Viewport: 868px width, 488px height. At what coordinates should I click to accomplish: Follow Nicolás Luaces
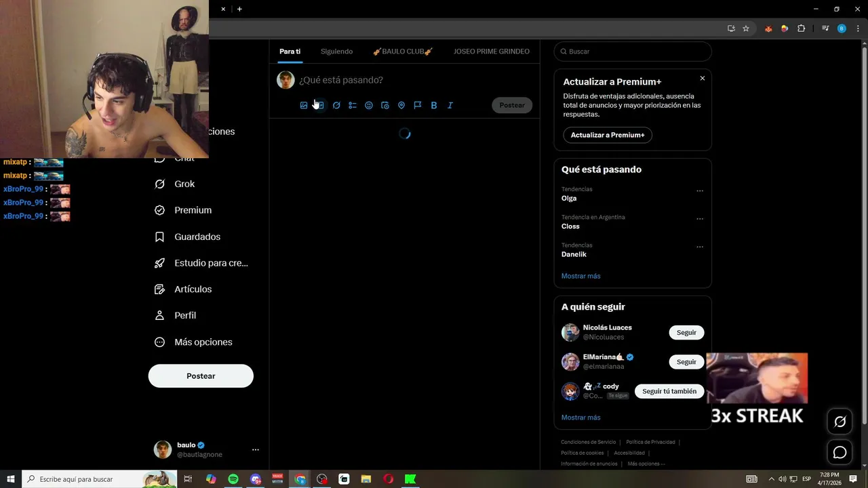tap(686, 333)
